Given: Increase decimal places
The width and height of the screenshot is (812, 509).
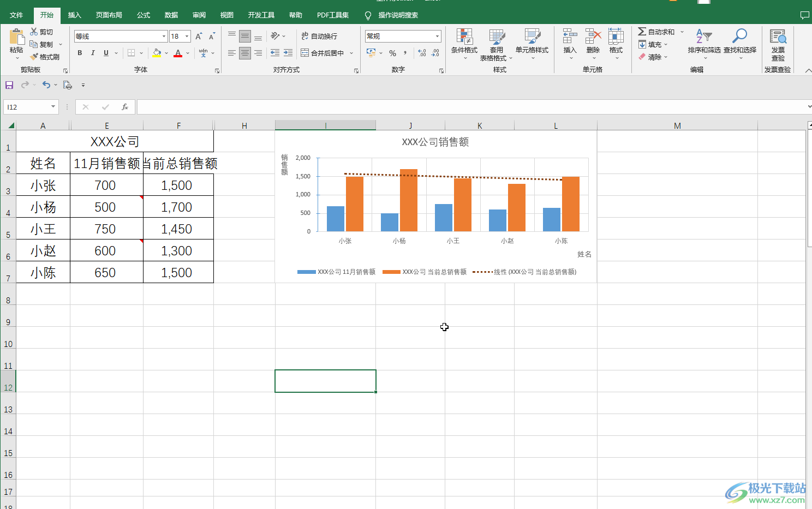Looking at the screenshot, I should [422, 53].
